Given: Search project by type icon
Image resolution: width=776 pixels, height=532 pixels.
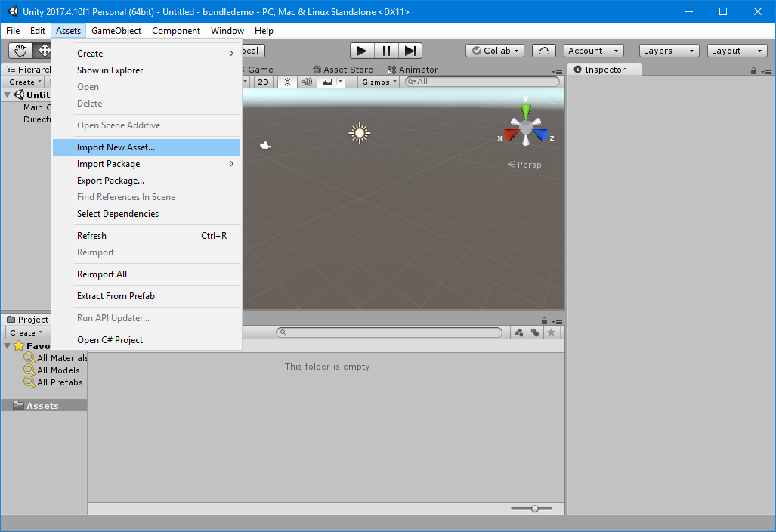Looking at the screenshot, I should tap(518, 332).
